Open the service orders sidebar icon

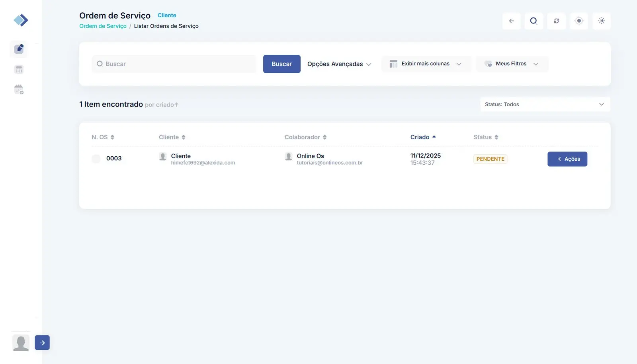click(x=19, y=49)
